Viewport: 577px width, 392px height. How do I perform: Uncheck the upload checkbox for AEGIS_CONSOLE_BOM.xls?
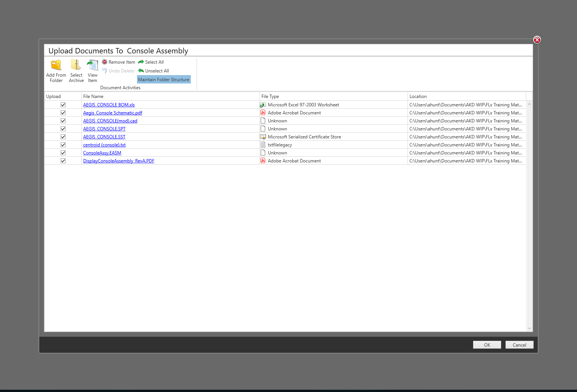coord(63,104)
